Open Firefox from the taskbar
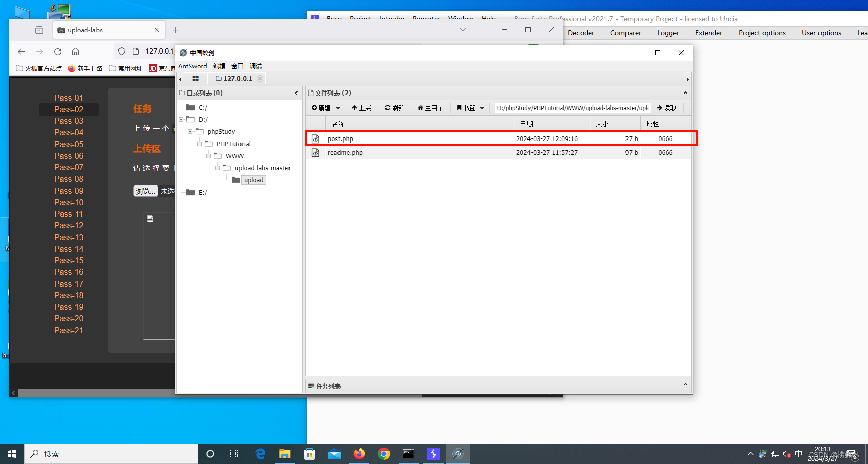The height and width of the screenshot is (464, 868). point(359,454)
